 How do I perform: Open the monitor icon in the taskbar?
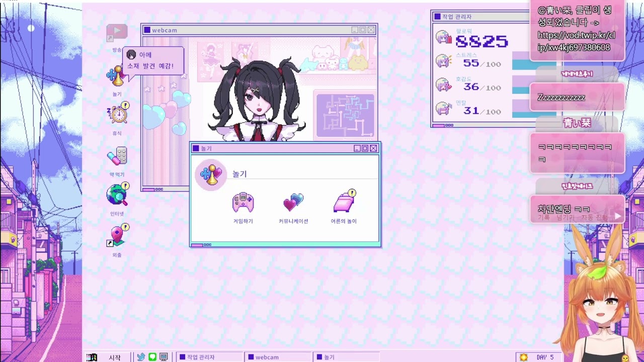click(164, 357)
